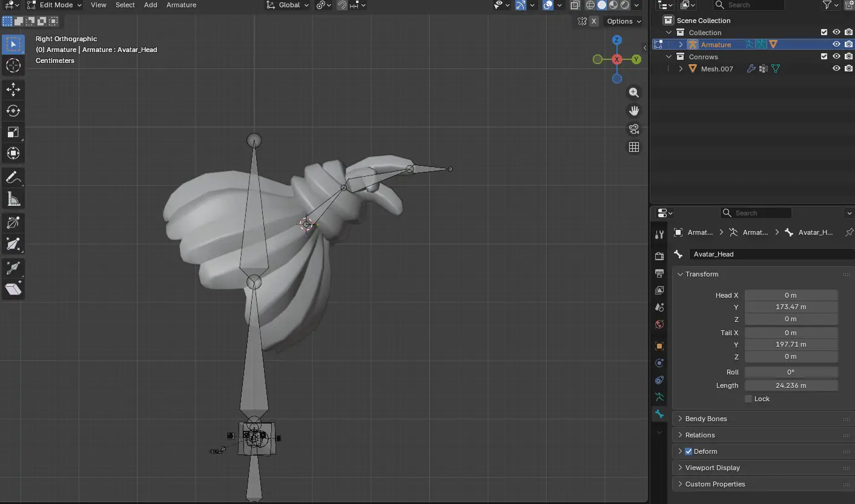Click the viewport zoom magnifier icon
This screenshot has height=504, width=855.
point(634,93)
